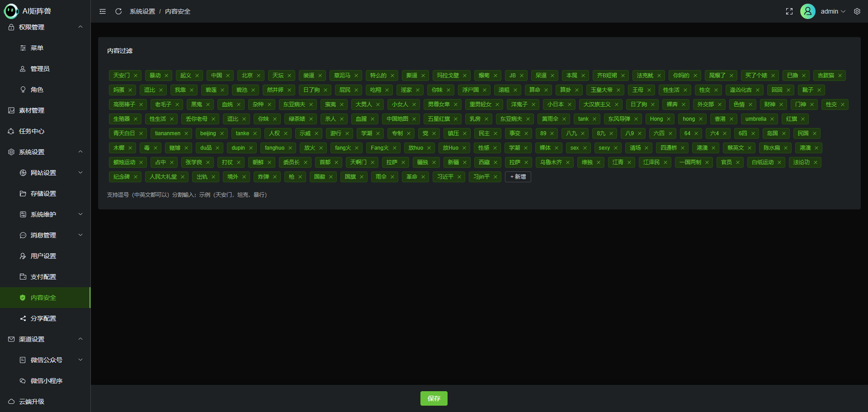Remove the "umbrella" tag via its x
Image resolution: width=868 pixels, height=412 pixels.
[772, 119]
